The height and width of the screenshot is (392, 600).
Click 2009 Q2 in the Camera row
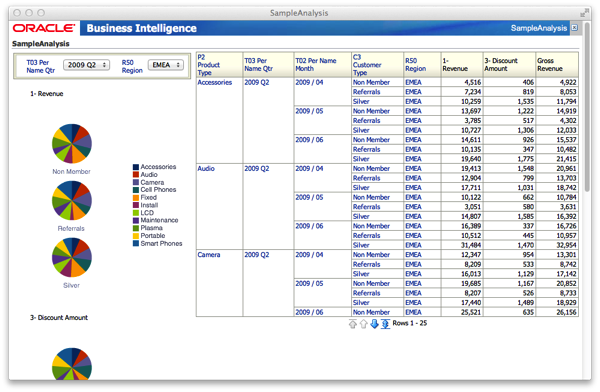point(256,255)
